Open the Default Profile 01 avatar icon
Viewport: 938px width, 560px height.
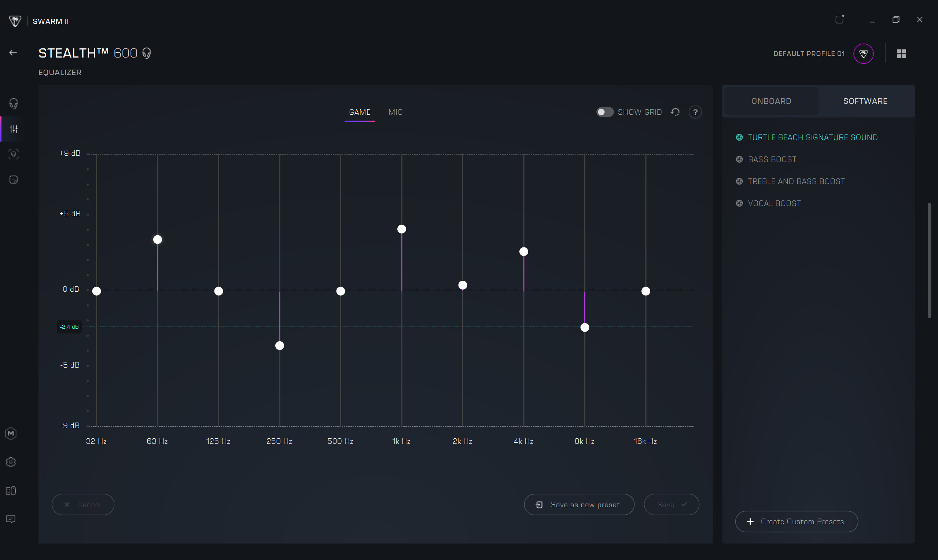coord(863,54)
